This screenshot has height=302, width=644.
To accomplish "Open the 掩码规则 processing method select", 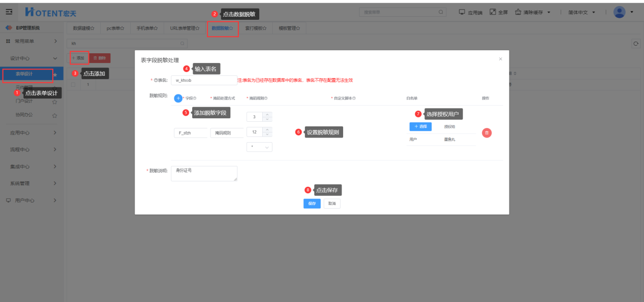I will coord(227,132).
